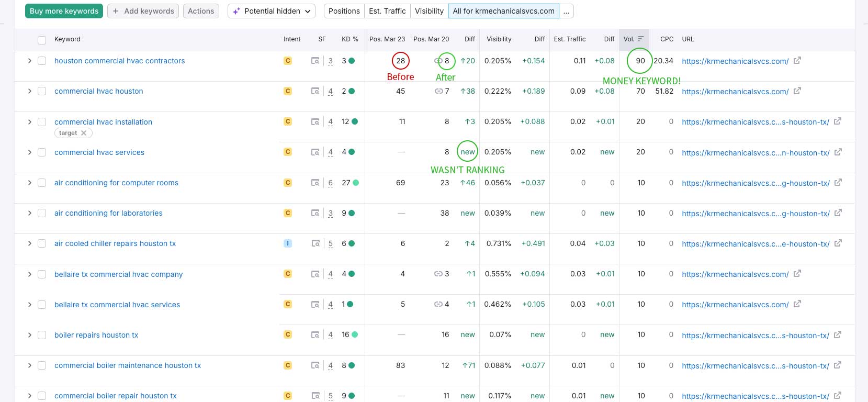868x402 pixels.
Task: Check the air conditioning for laboratories row
Action: pos(42,213)
